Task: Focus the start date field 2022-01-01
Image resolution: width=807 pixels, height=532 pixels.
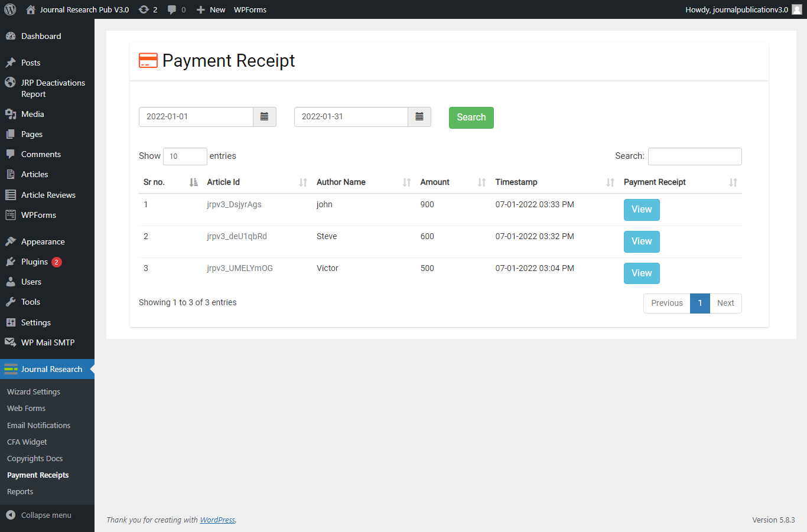Action: tap(196, 117)
